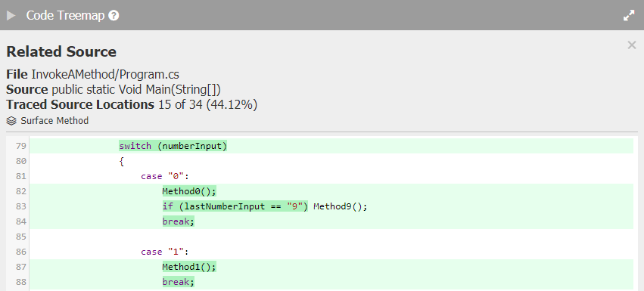Click the InvokeAMethod/Program.cs file path
644x291 pixels.
point(105,75)
